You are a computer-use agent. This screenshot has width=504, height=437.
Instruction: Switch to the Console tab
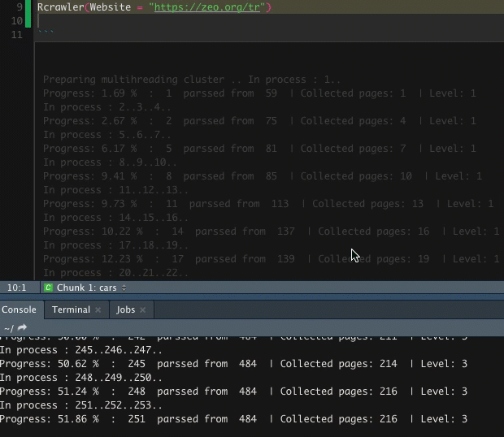click(20, 309)
